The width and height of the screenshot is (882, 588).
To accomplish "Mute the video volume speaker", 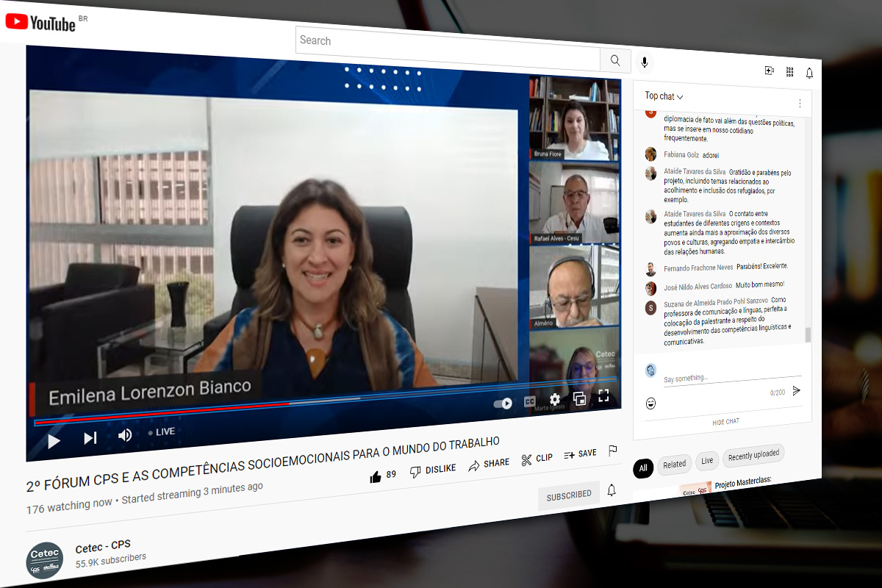I will [x=125, y=435].
